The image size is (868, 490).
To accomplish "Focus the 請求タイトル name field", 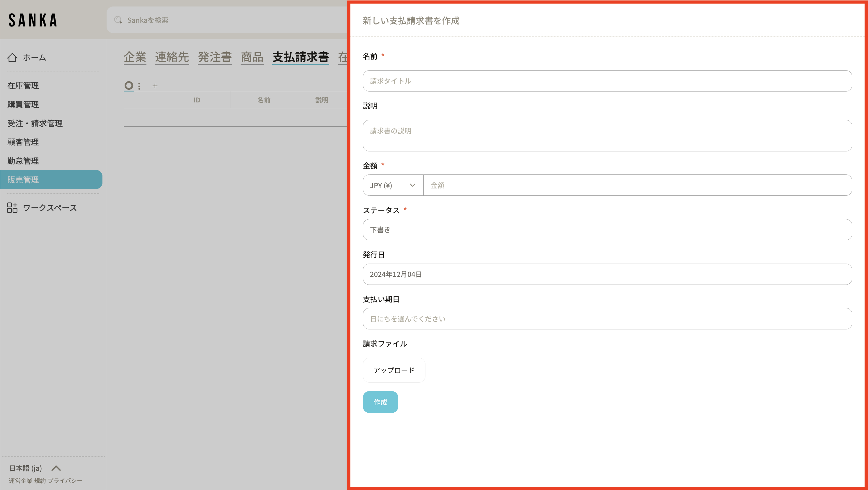I will click(x=607, y=81).
